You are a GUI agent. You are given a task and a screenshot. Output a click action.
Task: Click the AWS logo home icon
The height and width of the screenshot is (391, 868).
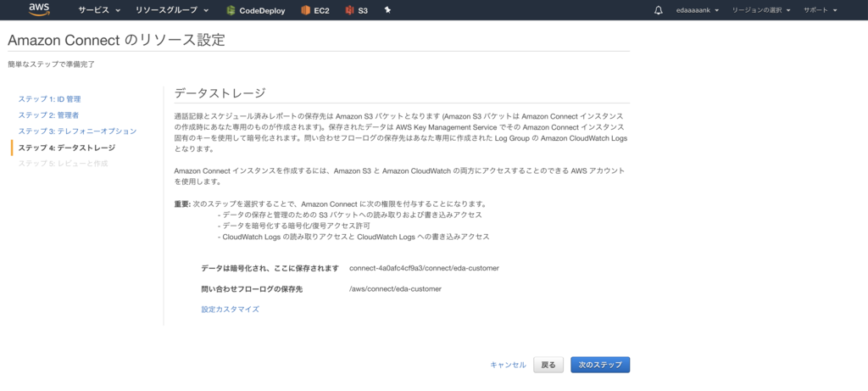[39, 9]
